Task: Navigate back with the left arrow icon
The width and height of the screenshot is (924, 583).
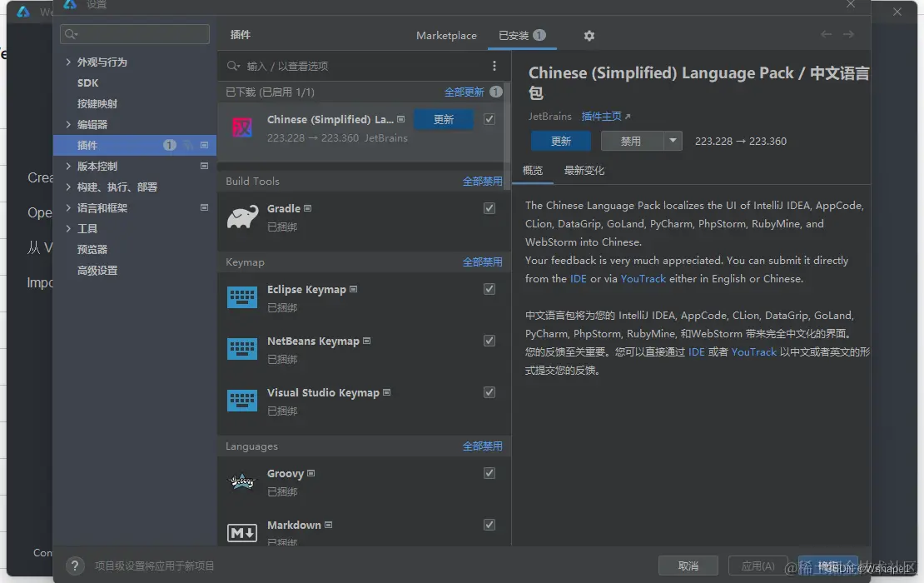Action: (826, 34)
